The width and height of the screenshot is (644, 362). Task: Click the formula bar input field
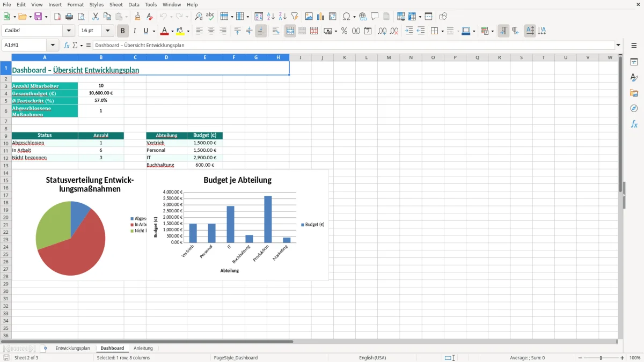tap(353, 46)
